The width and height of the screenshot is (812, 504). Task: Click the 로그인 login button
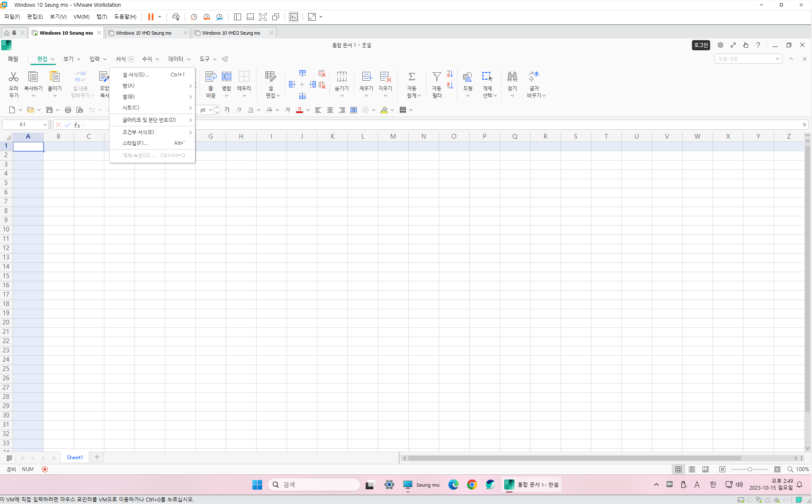[700, 45]
